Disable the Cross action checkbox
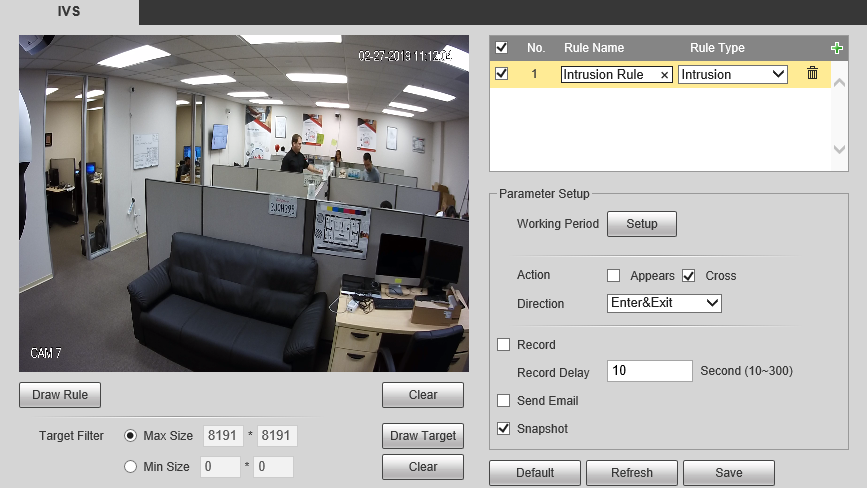 [x=688, y=275]
